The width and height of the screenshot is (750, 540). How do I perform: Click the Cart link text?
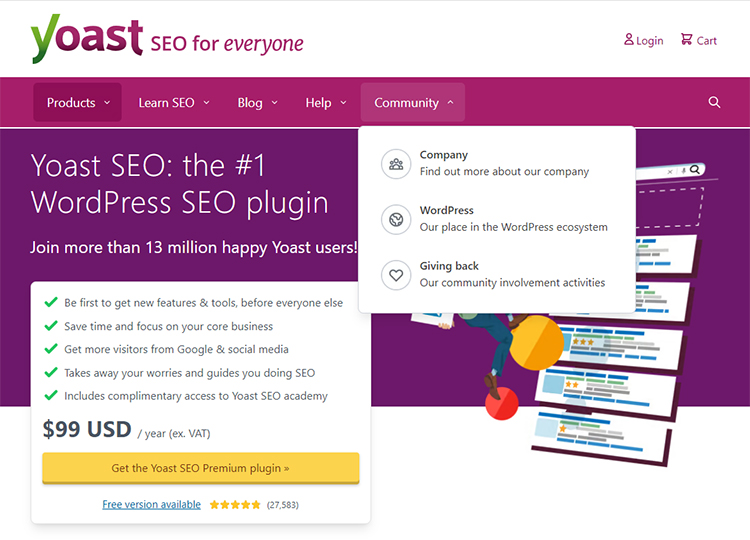coord(706,41)
